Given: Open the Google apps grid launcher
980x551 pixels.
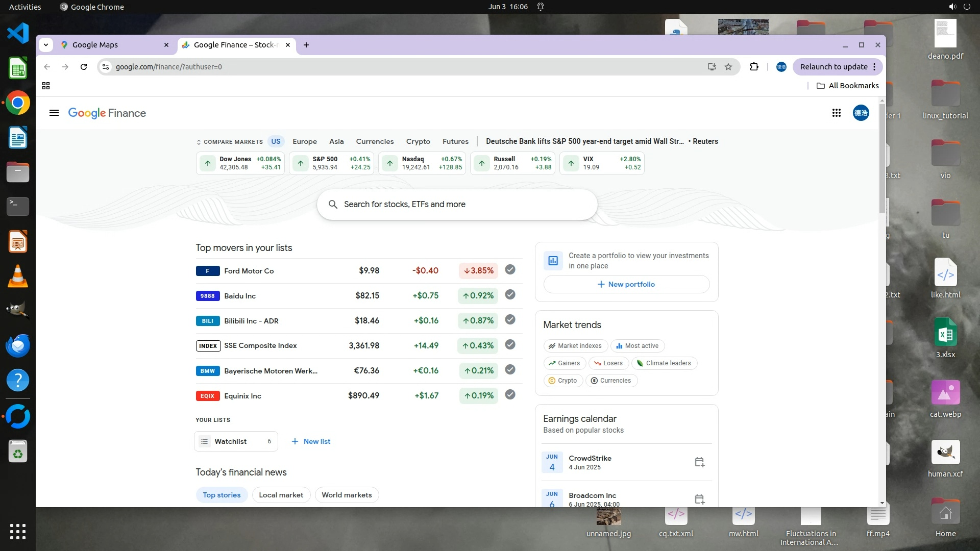Looking at the screenshot, I should click(836, 113).
